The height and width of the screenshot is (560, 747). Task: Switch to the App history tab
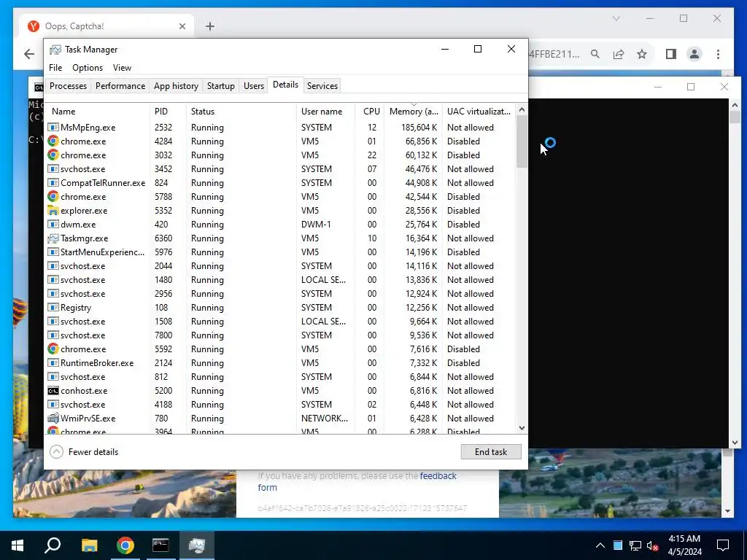click(176, 86)
